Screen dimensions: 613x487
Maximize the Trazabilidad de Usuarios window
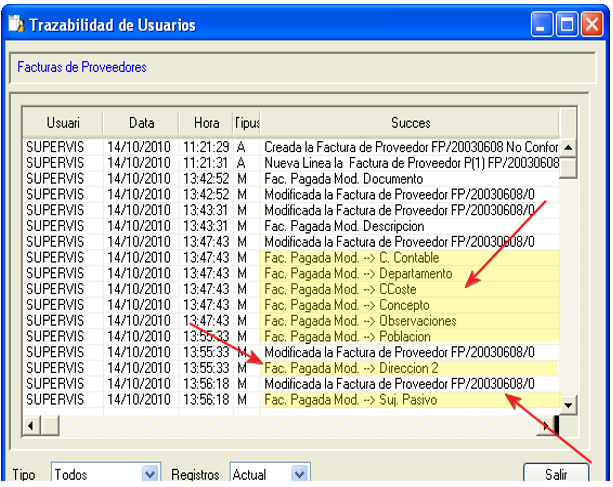pos(567,25)
